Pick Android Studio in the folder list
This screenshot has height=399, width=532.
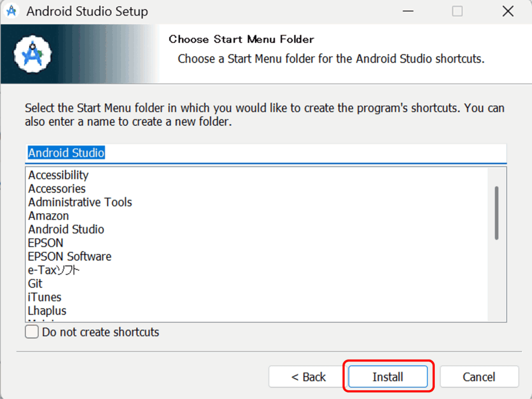[66, 229]
